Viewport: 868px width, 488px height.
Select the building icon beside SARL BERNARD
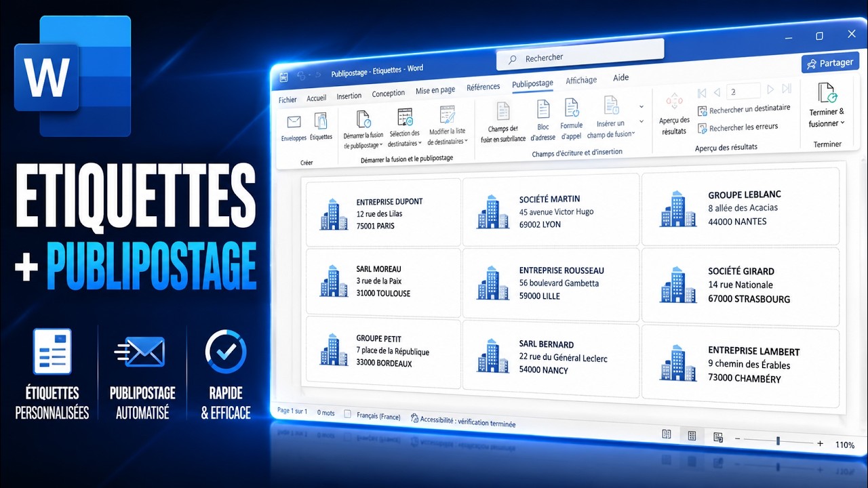pos(493,356)
